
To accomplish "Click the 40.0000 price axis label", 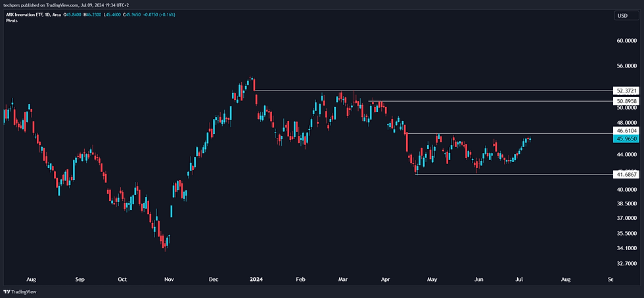I will point(626,190).
